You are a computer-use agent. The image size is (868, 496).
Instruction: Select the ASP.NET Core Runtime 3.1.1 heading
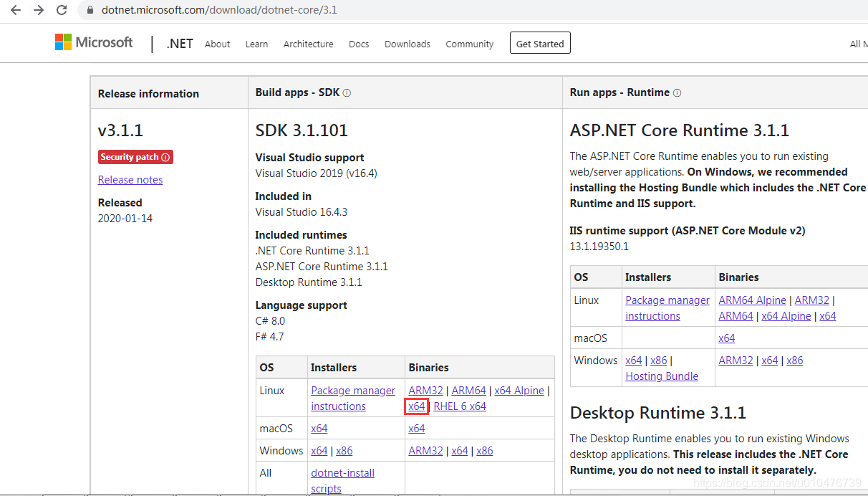(680, 130)
